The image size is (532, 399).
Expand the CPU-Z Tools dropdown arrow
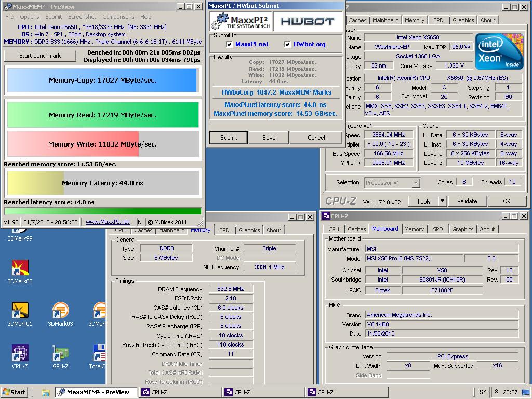(x=442, y=201)
